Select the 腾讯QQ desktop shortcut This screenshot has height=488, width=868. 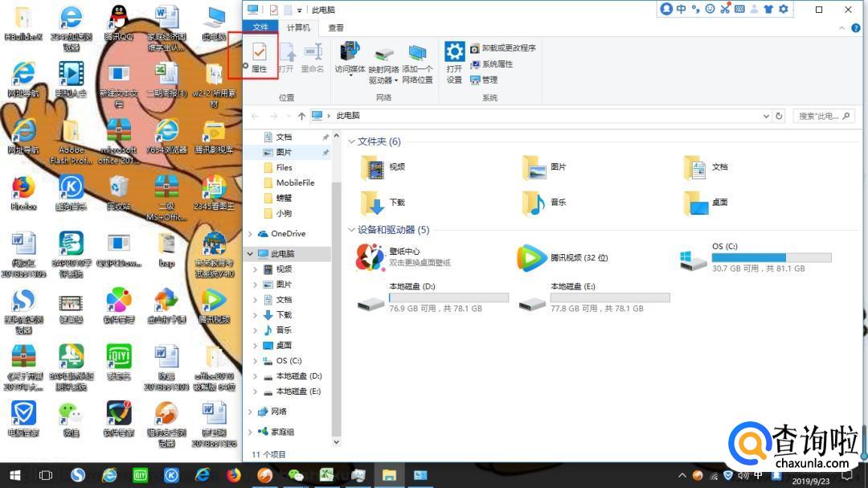(118, 23)
